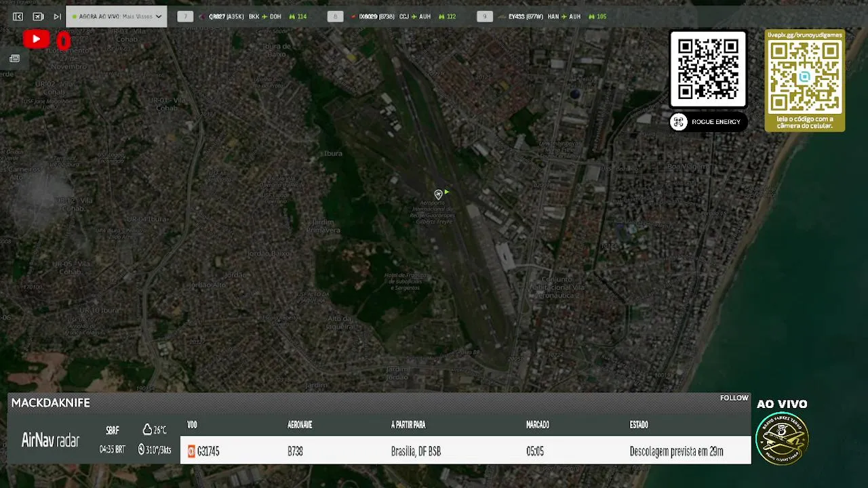868x488 pixels.
Task: Click the orange GOL airline icon
Action: point(191,451)
